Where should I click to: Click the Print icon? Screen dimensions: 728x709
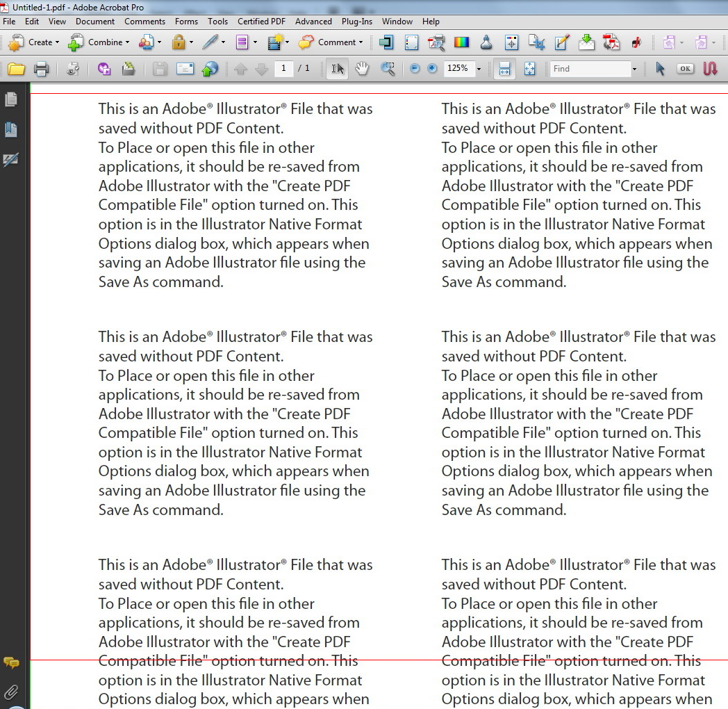click(x=41, y=70)
